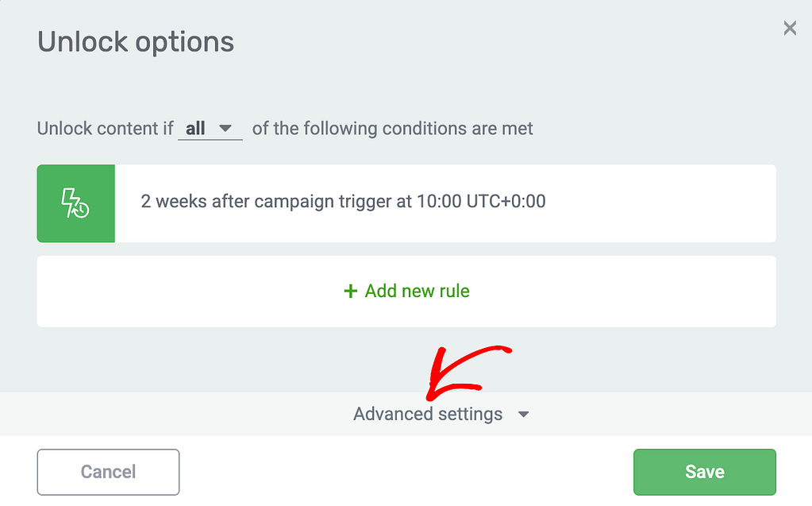Open the 2 weeks after campaign trigger rule
The image size is (812, 506).
[406, 203]
